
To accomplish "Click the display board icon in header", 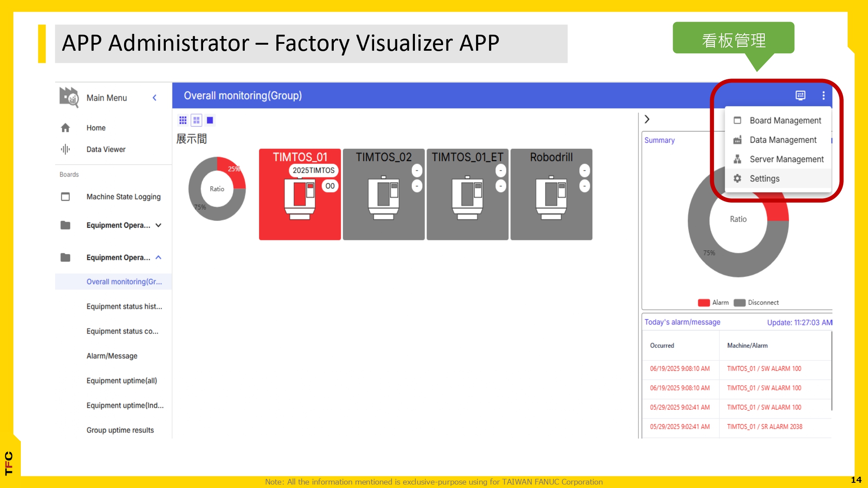I will click(x=800, y=95).
